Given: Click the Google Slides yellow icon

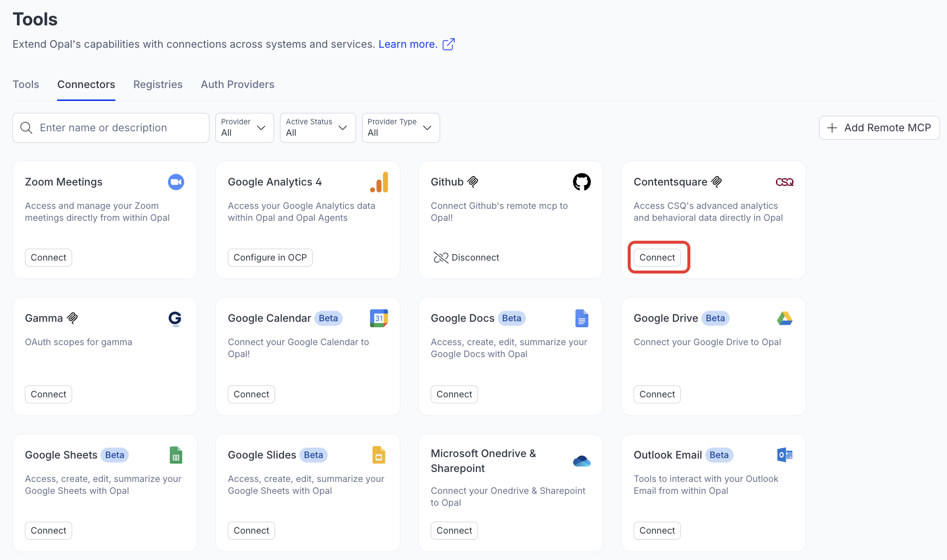Looking at the screenshot, I should point(379,455).
